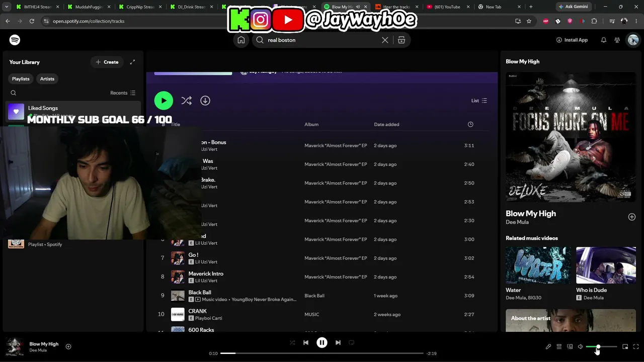Sort by duration clock icon

pyautogui.click(x=470, y=124)
